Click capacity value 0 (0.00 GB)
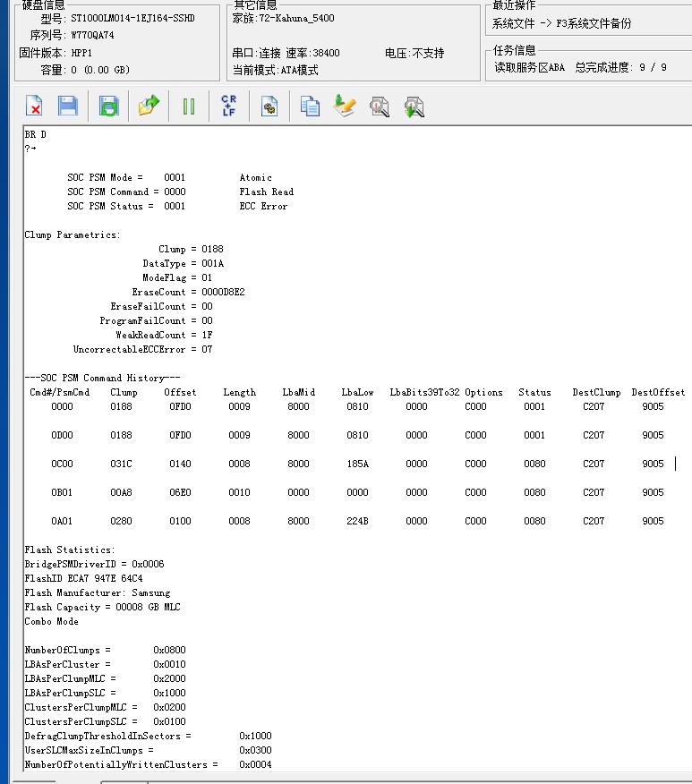Image resolution: width=692 pixels, height=784 pixels. [100, 70]
